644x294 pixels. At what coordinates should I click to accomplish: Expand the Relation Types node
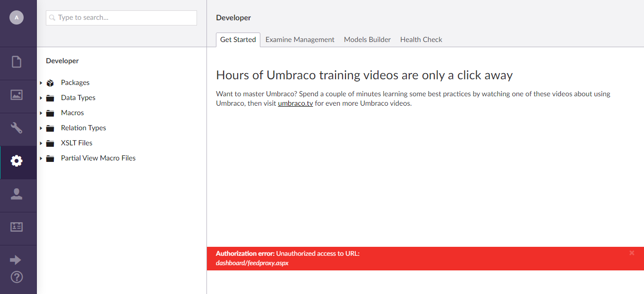pyautogui.click(x=41, y=128)
